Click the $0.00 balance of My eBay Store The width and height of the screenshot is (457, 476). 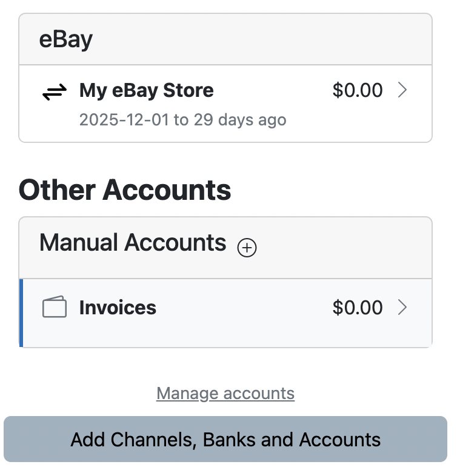coord(358,90)
